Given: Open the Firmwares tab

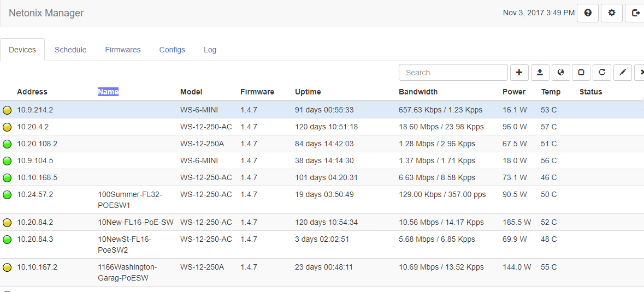Looking at the screenshot, I should [x=123, y=50].
